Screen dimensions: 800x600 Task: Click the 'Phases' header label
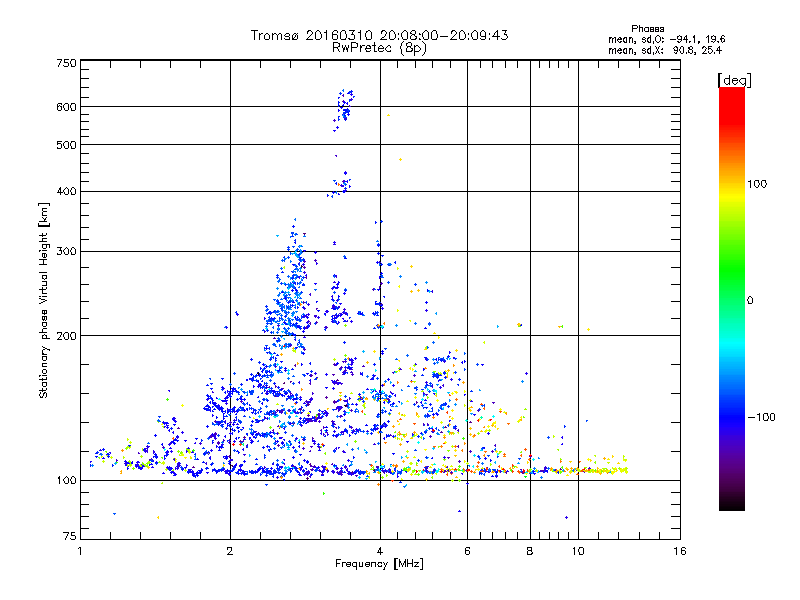(647, 29)
